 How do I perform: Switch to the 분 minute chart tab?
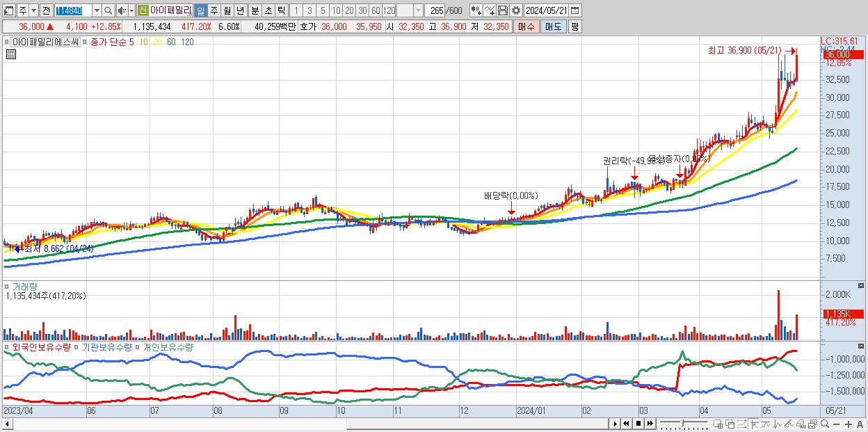click(x=254, y=10)
